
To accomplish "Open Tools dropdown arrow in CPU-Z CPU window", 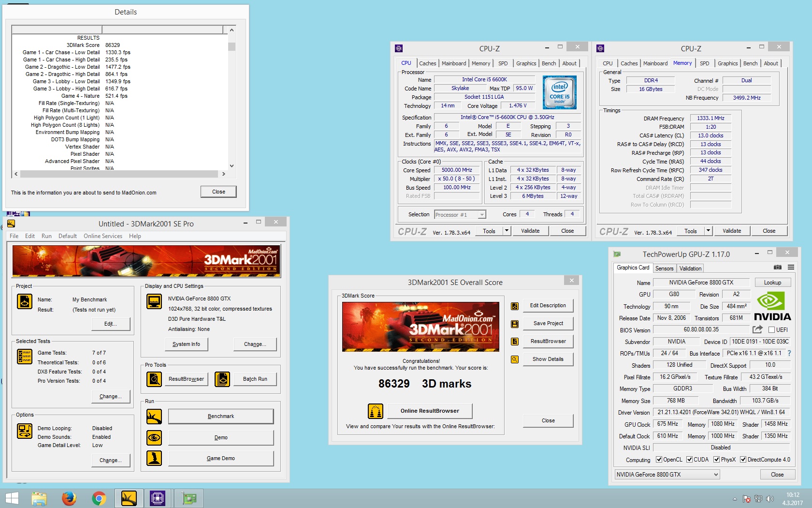I will click(x=507, y=231).
